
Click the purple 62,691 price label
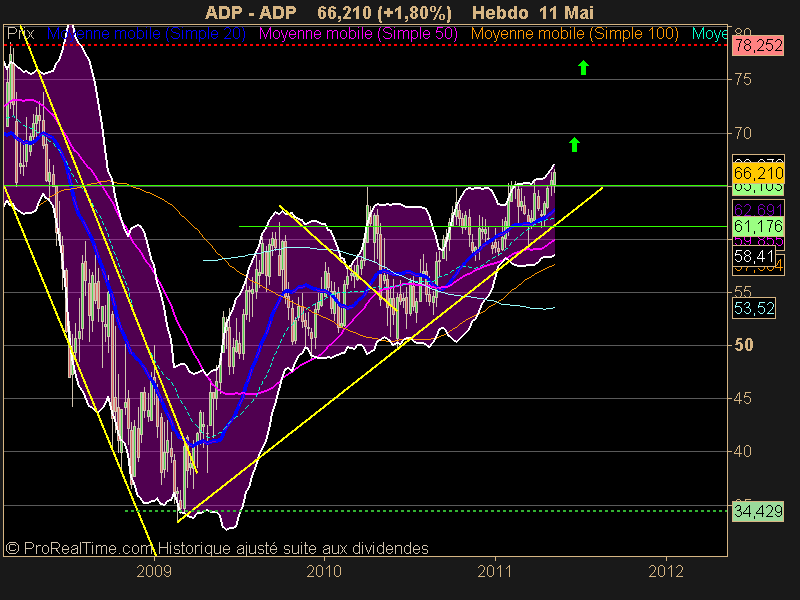coord(758,210)
